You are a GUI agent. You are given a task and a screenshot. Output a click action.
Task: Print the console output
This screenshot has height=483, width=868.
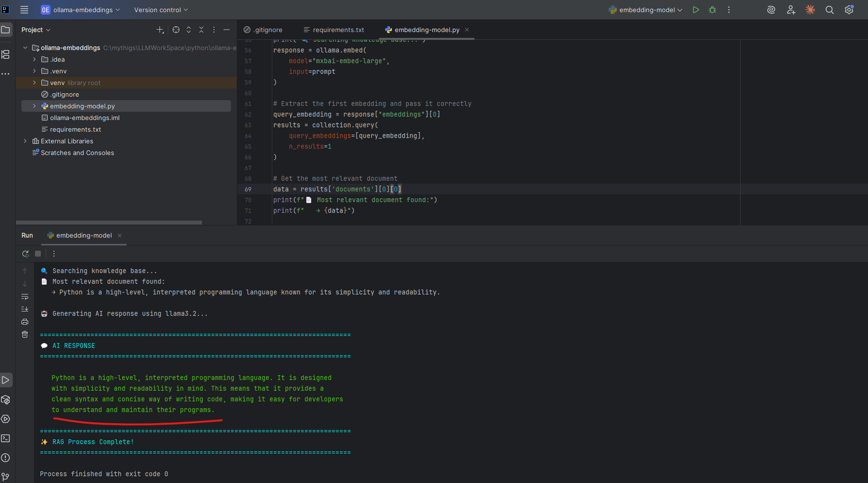(x=25, y=322)
